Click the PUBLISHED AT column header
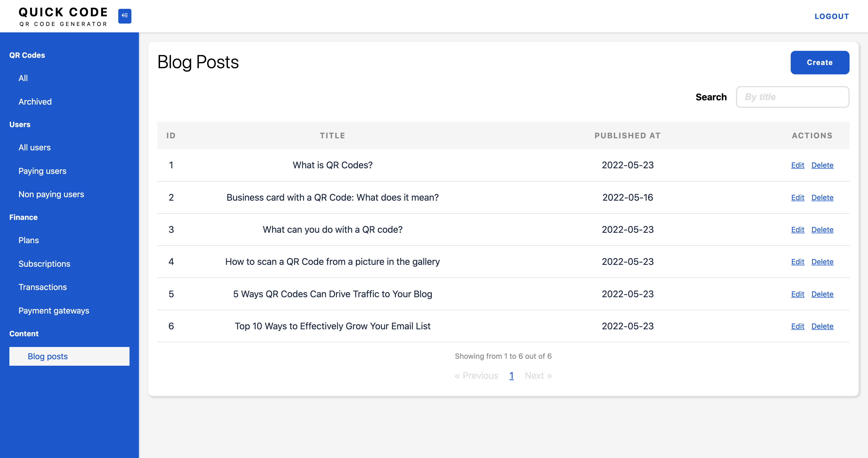The height and width of the screenshot is (458, 868). click(x=627, y=135)
